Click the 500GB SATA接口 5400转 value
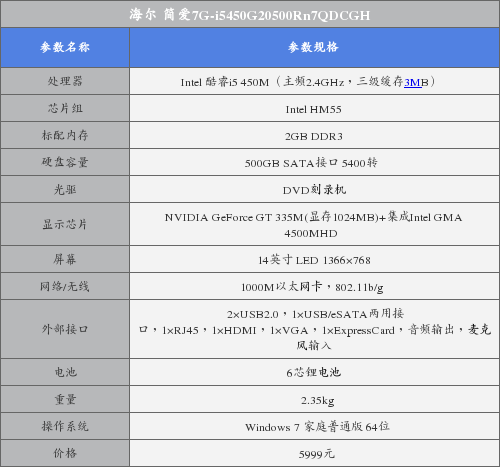The width and height of the screenshot is (500, 467). [311, 163]
